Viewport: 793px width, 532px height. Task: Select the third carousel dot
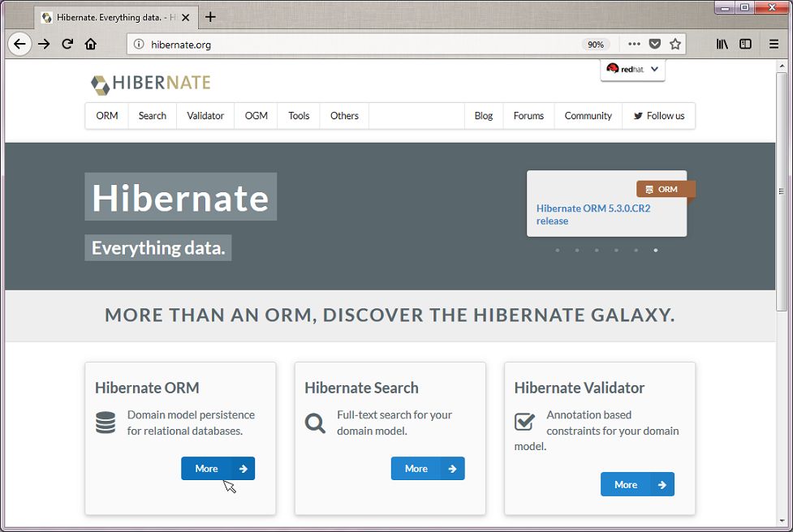[597, 250]
